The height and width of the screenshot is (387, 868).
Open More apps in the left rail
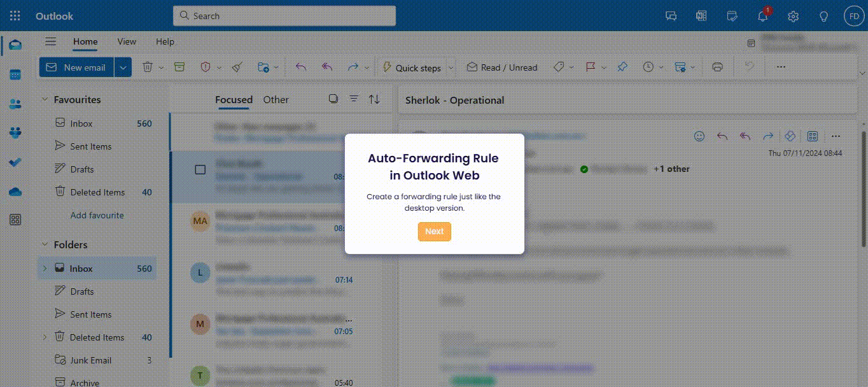pyautogui.click(x=15, y=220)
